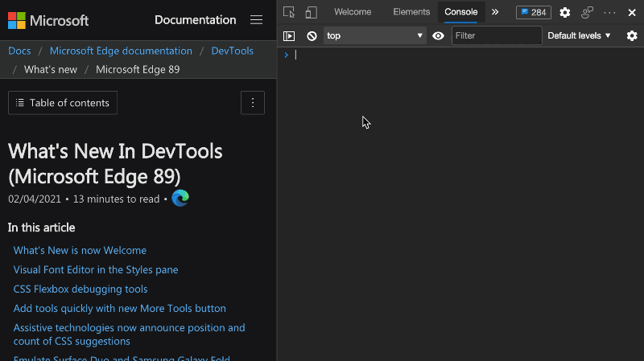This screenshot has width=644, height=361.
Task: Go to Docs breadcrumb
Action: (x=19, y=51)
